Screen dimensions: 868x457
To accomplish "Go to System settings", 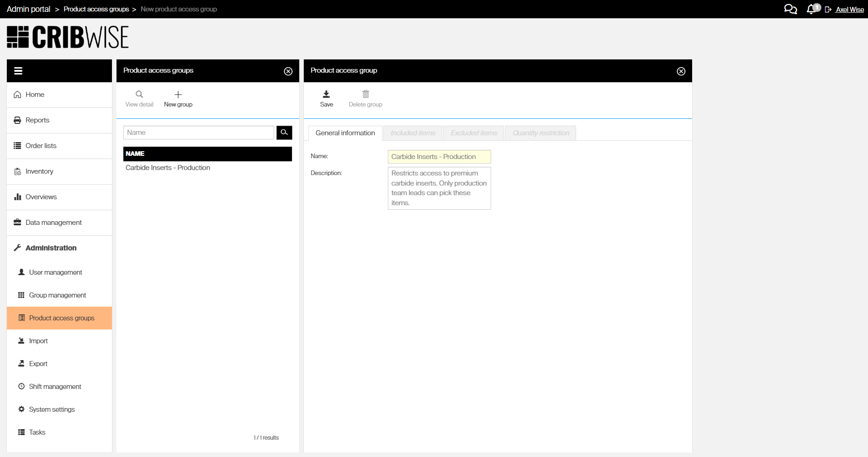I will 52,409.
